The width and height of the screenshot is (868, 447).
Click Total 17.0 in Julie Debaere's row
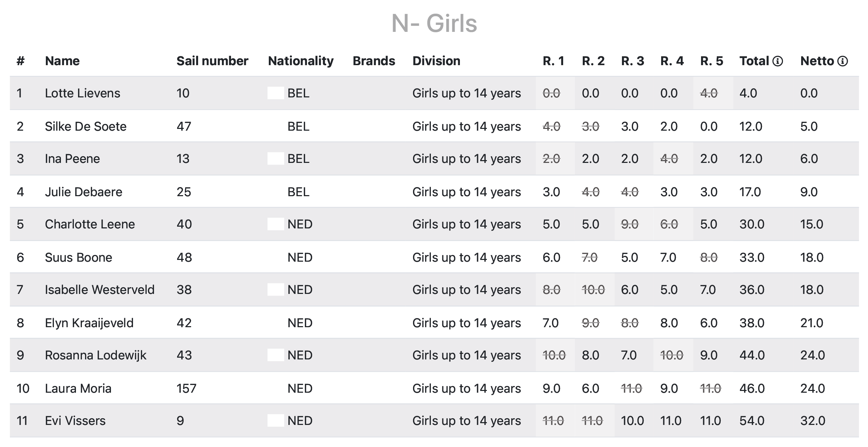(x=750, y=192)
